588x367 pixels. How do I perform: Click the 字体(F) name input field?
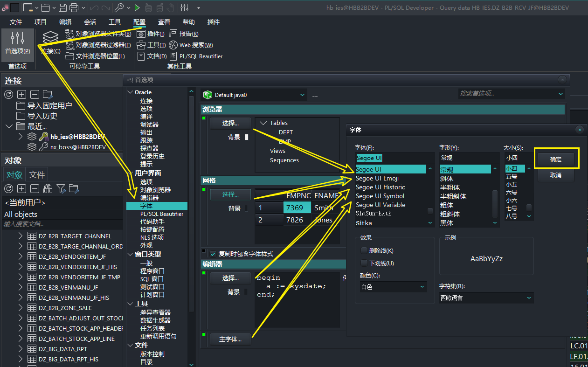[394, 158]
